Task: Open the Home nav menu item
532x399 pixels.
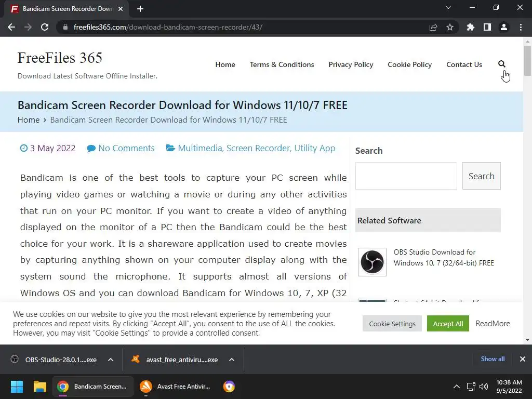Action: coord(225,64)
